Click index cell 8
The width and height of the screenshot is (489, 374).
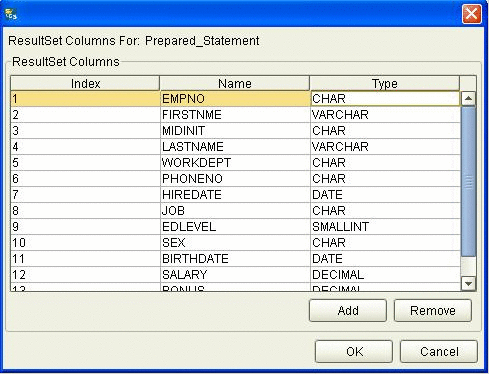coord(85,211)
